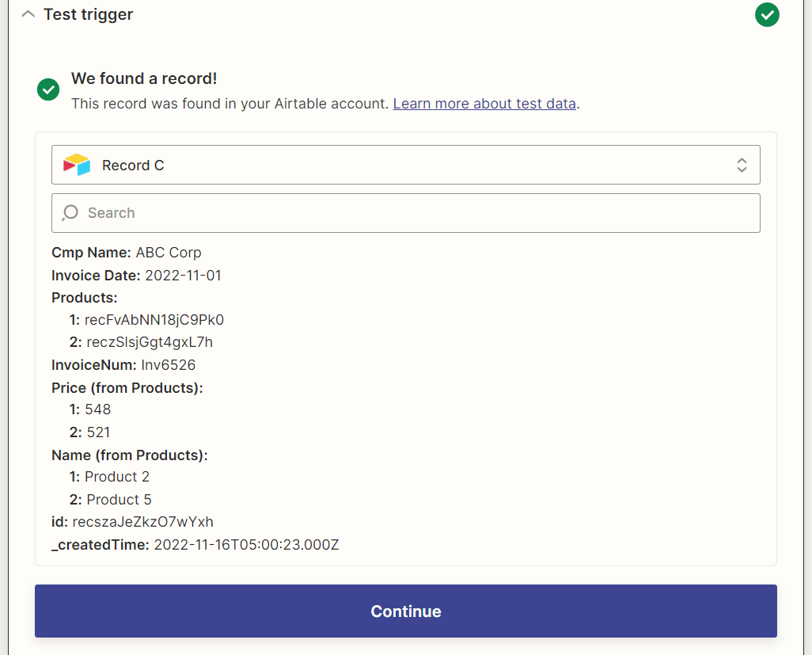Click the Cmp Name value ABC Corp
This screenshot has width=812, height=655.
[168, 252]
